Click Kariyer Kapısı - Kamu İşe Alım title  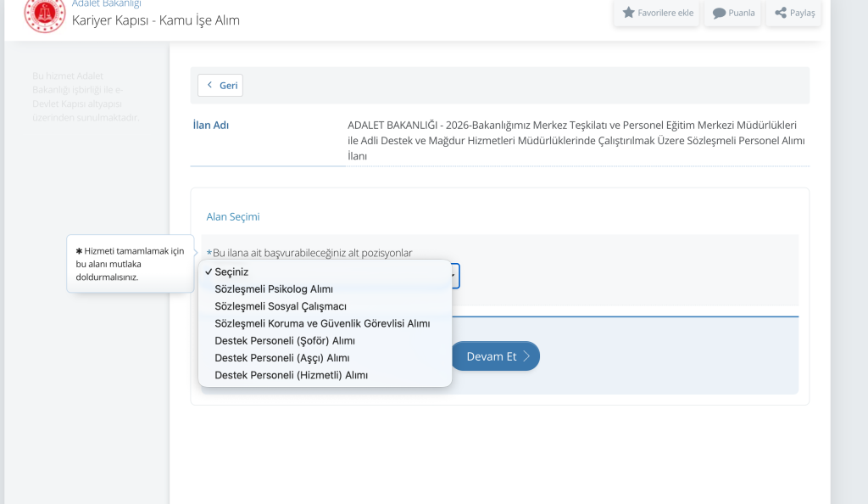coord(156,20)
